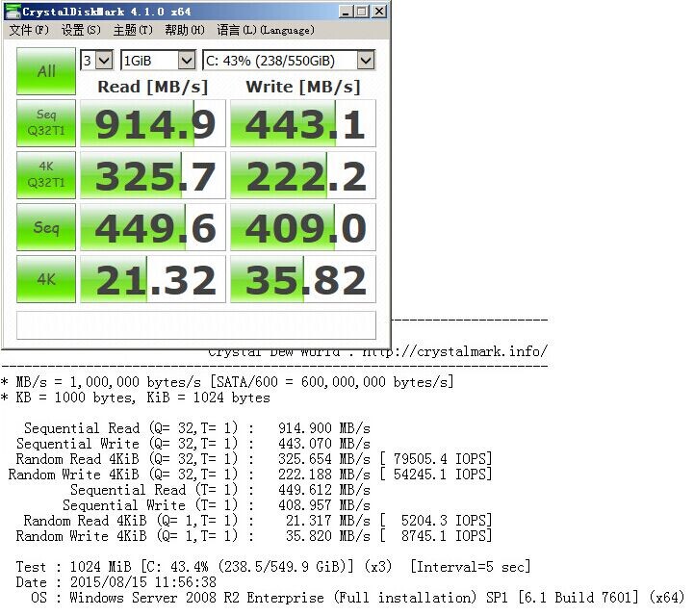Open the 设置(S) menu

click(x=81, y=30)
